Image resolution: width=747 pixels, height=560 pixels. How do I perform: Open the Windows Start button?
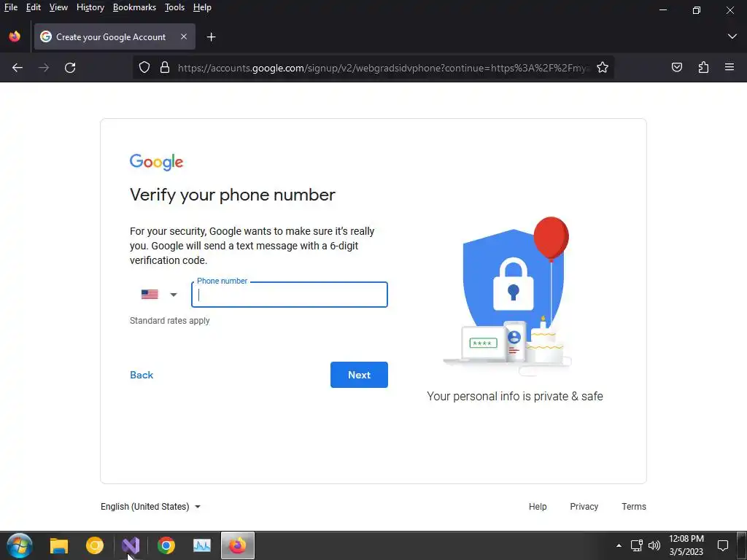[20, 545]
